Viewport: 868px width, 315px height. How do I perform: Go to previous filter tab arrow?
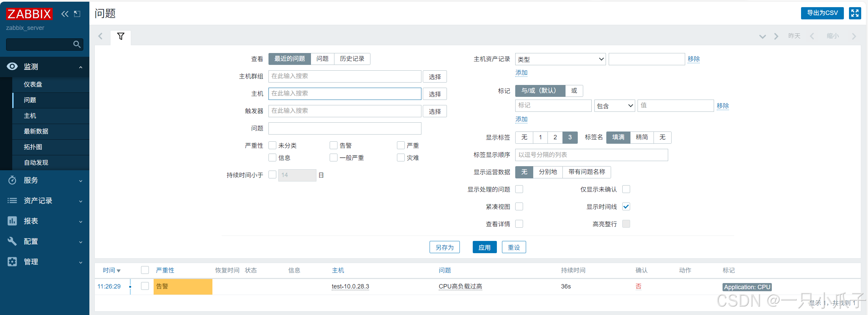pos(100,36)
